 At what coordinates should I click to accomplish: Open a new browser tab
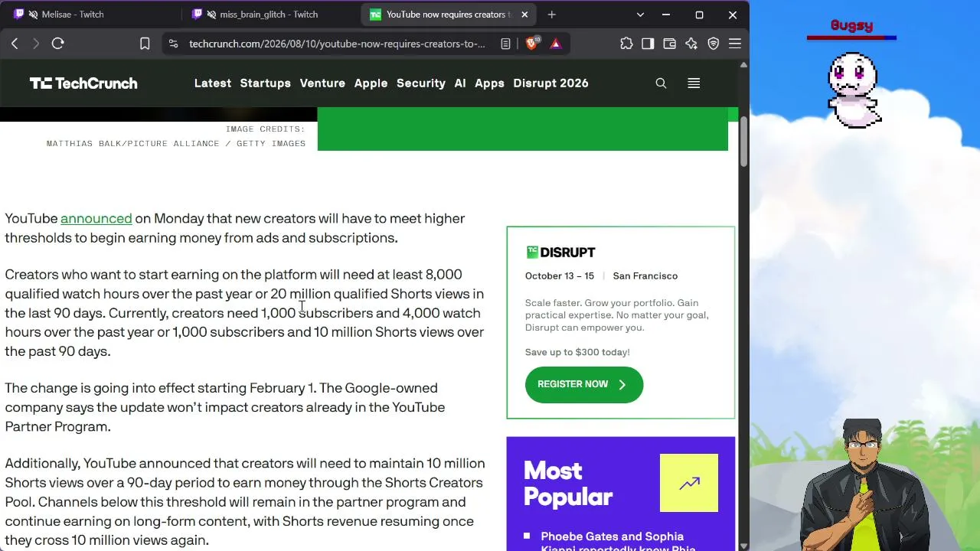click(x=551, y=15)
